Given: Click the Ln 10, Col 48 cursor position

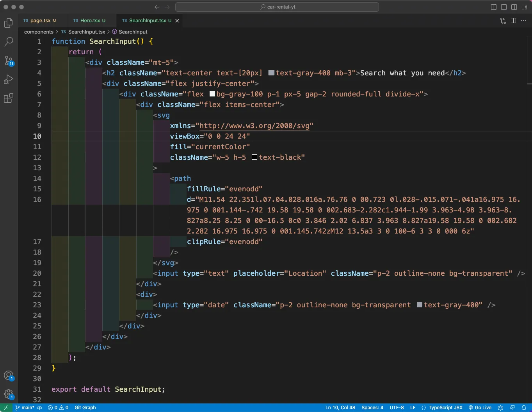Looking at the screenshot, I should click(x=340, y=408).
